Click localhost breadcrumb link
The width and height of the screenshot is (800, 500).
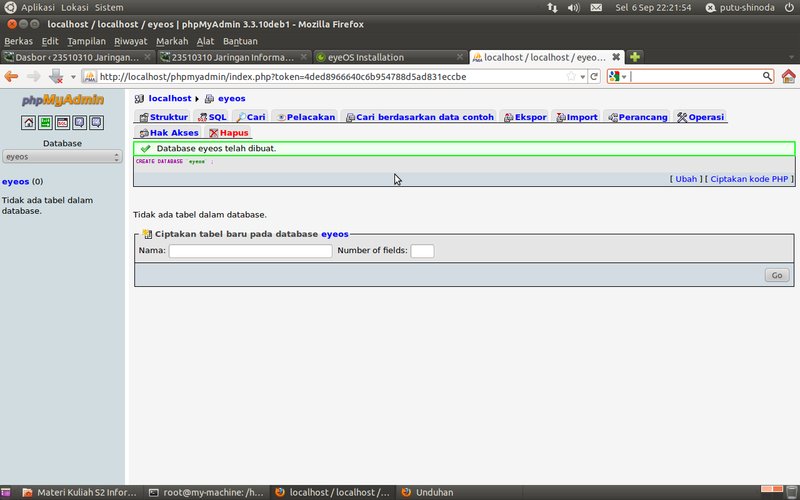click(x=169, y=98)
